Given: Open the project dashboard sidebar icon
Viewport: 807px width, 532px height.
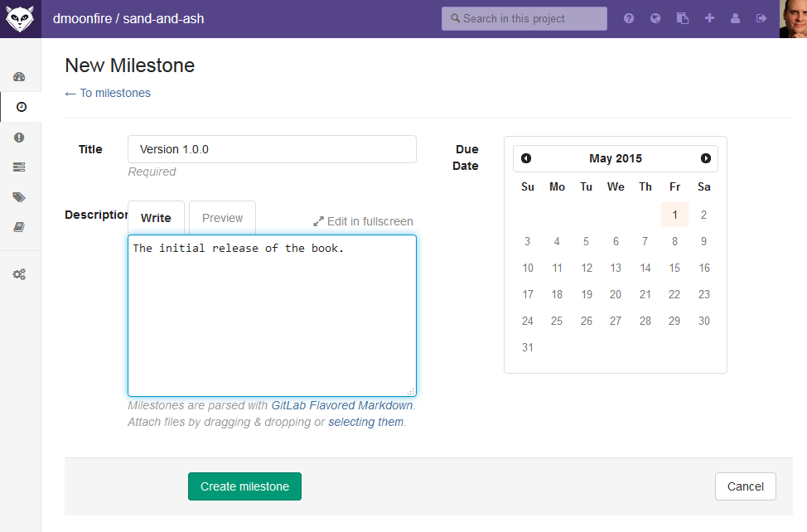Looking at the screenshot, I should point(19,77).
